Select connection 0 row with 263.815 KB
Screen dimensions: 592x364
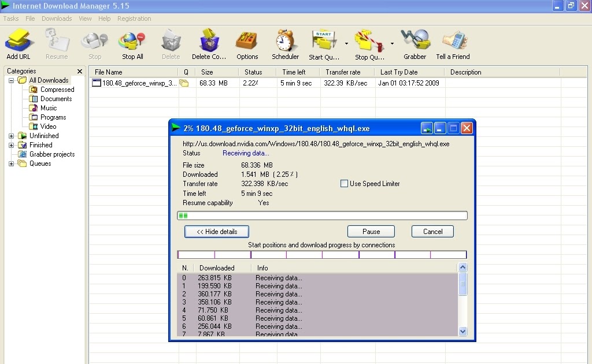(317, 278)
